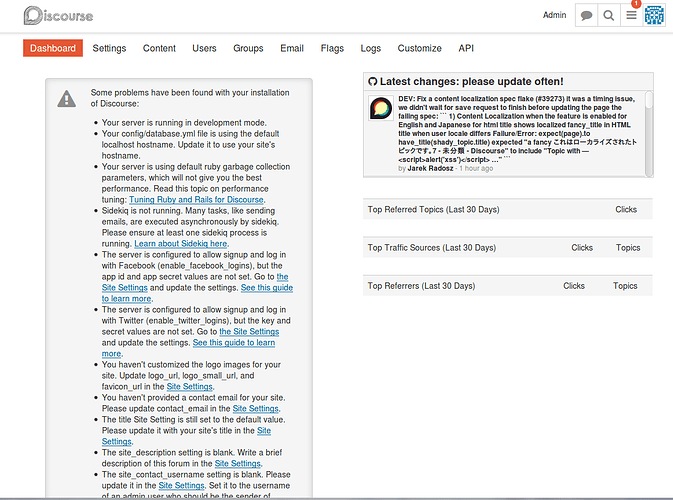Open the Users tab

[x=204, y=48]
